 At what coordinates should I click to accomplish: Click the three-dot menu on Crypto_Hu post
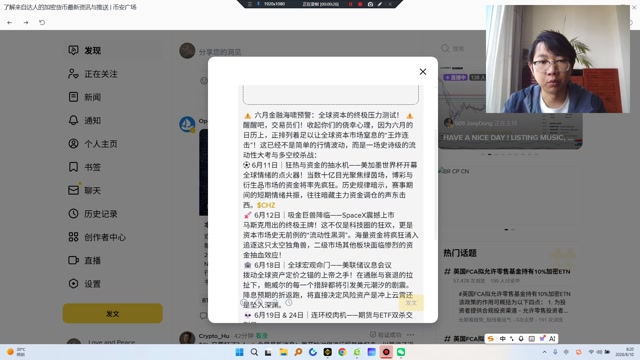coord(411,335)
